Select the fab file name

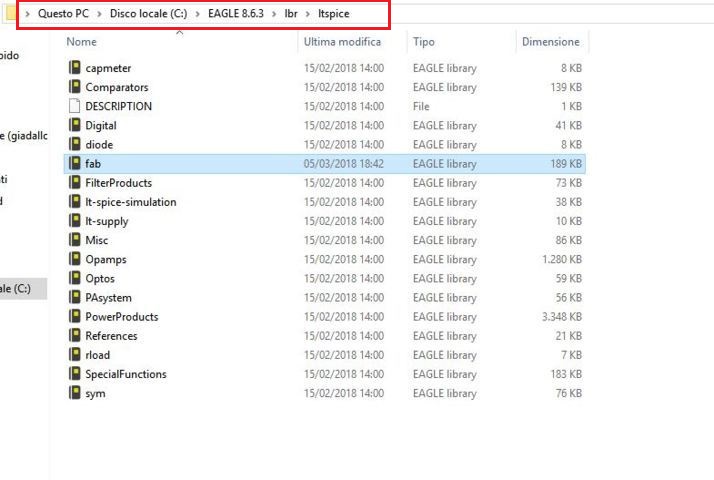click(93, 163)
